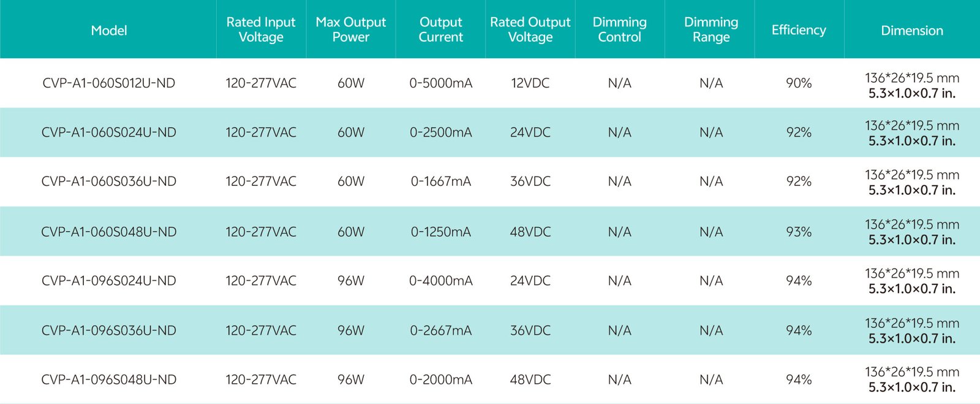Click the CVP-A1-096S036U-ND model cell
980x404 pixels.
point(108,330)
